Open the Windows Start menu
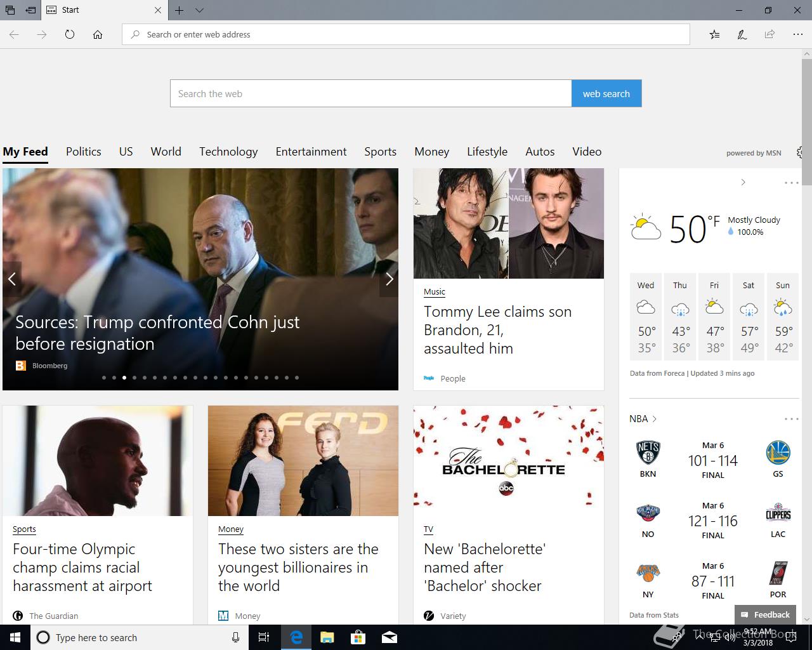Viewport: 812px width, 650px height. click(15, 637)
